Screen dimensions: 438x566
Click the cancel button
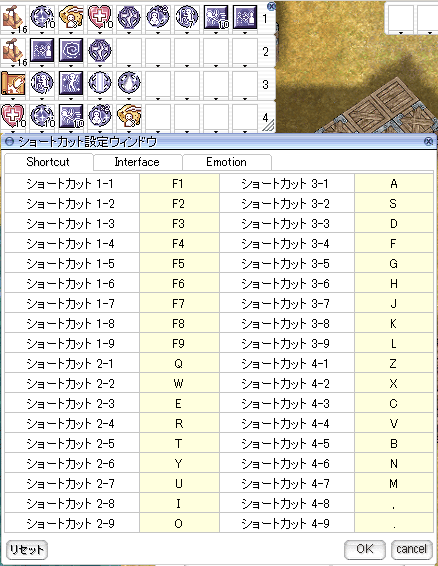point(412,549)
